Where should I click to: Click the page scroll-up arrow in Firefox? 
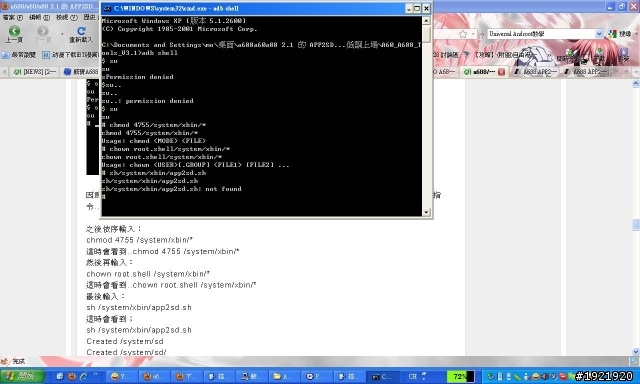point(636,84)
